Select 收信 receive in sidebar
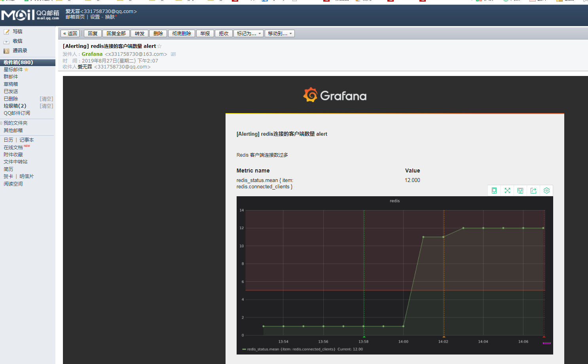 pyautogui.click(x=17, y=41)
